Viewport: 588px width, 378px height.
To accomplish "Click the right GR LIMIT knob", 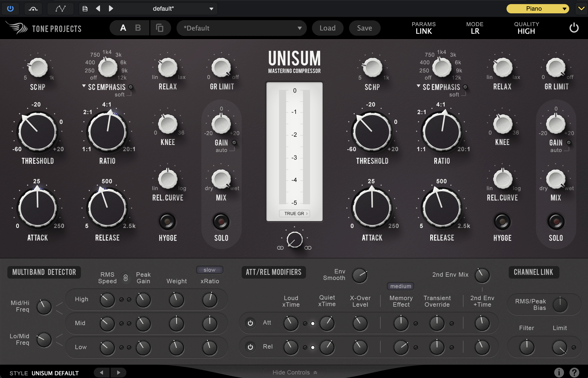I will (x=556, y=67).
